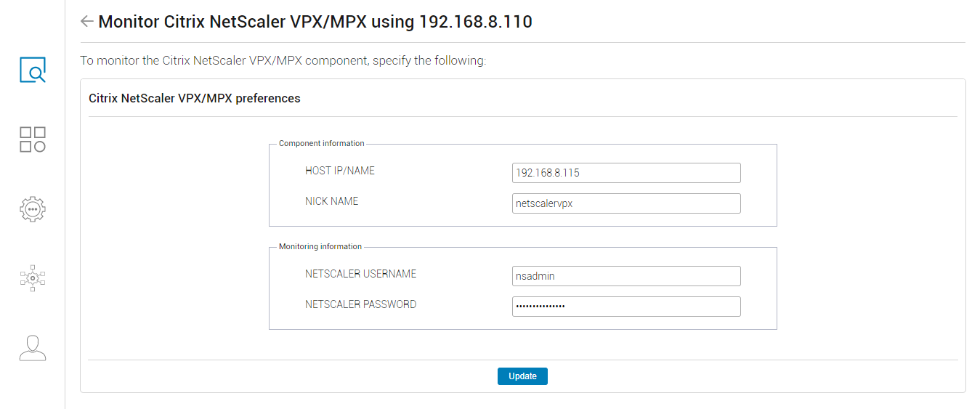Click the HOST IP/NAME input field
The height and width of the screenshot is (409, 980).
click(626, 173)
